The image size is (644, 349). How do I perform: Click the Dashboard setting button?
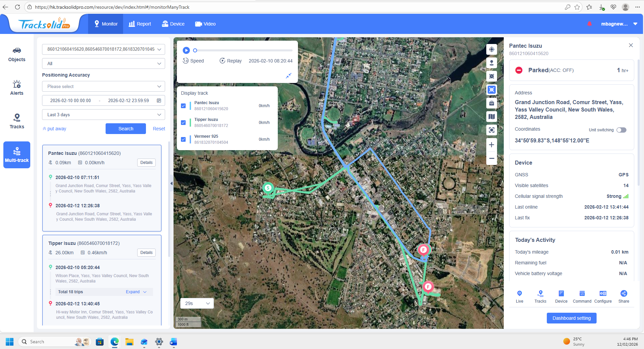571,318
